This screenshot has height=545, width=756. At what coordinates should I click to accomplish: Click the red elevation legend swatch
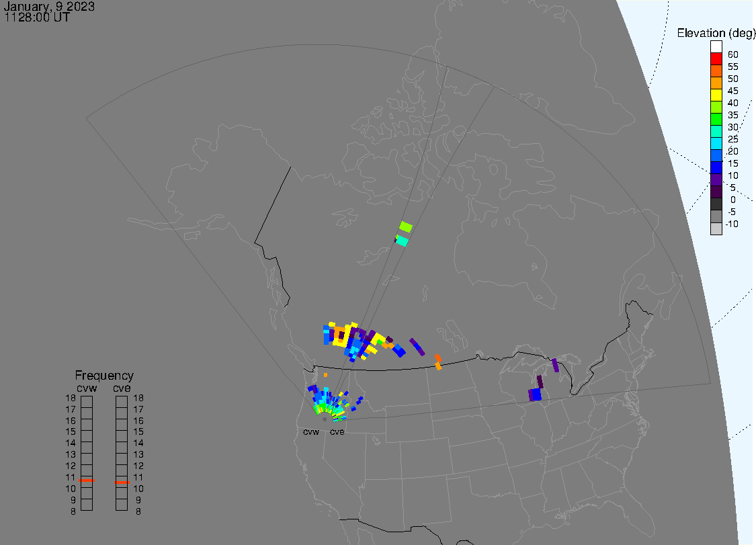pos(716,59)
